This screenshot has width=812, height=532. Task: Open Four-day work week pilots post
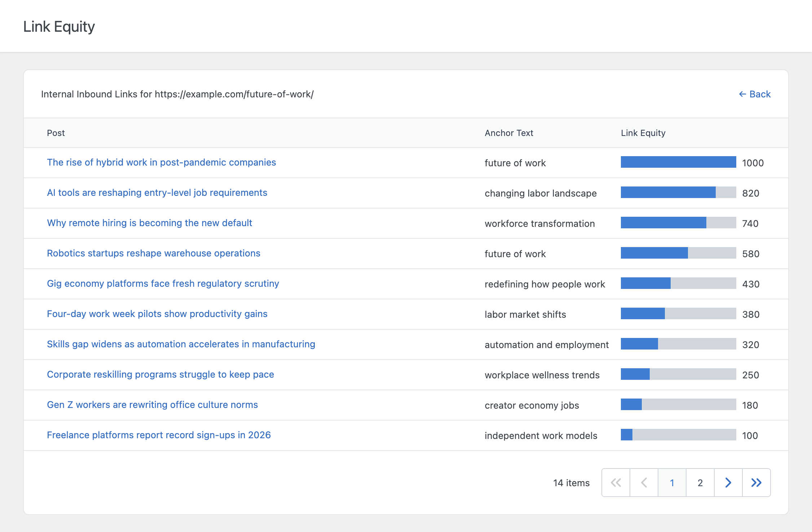click(157, 314)
